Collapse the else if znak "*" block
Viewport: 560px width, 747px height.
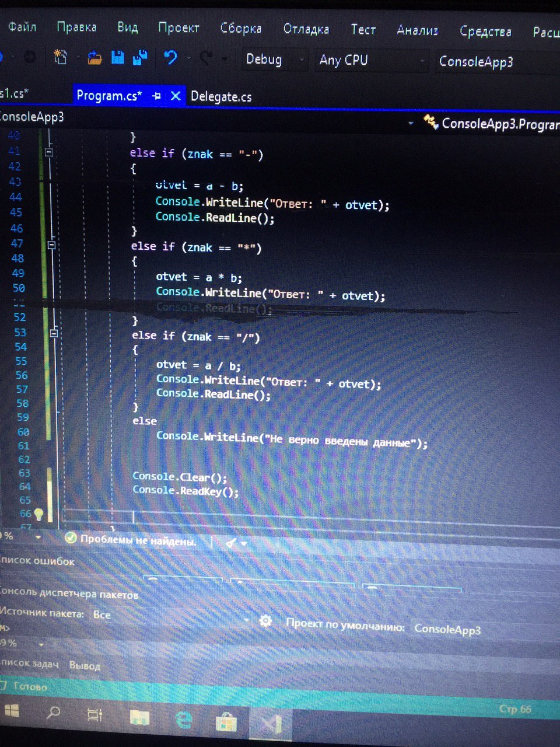click(51, 245)
